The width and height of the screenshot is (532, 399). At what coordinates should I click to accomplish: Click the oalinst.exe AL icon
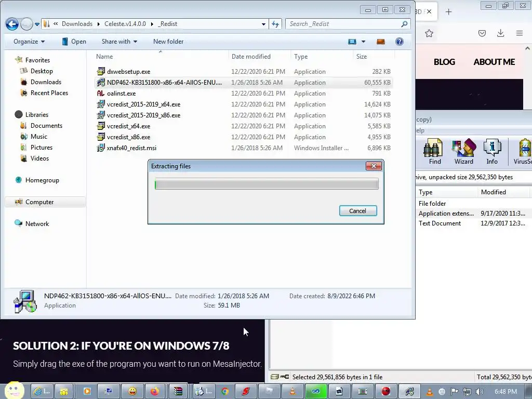click(x=101, y=94)
